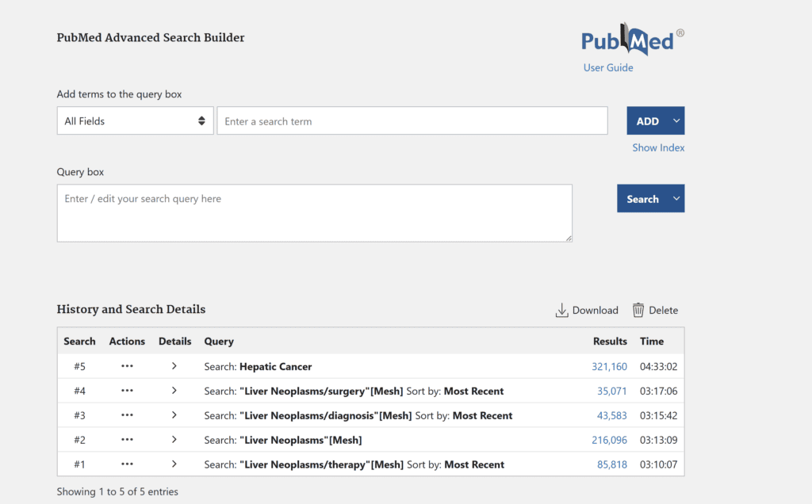Select "Liver Neoplasms/diagnosis"[Mesh] query text
This screenshot has width=812, height=504.
click(325, 415)
